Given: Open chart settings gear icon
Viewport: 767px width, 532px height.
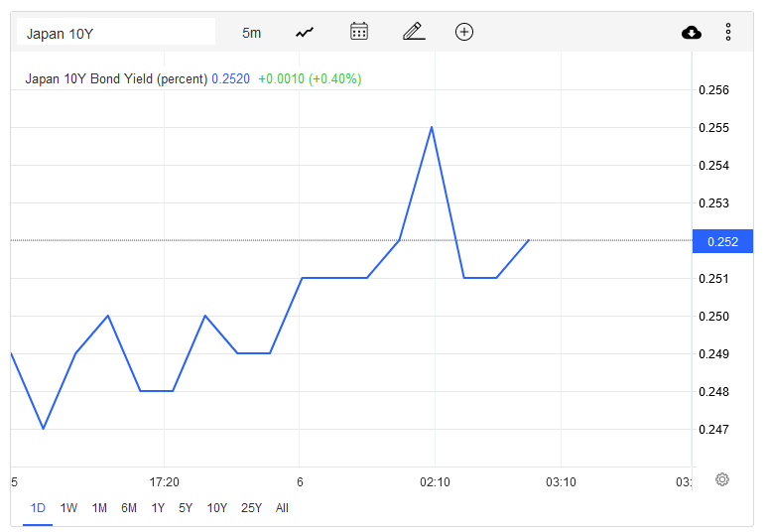Looking at the screenshot, I should [x=722, y=479].
